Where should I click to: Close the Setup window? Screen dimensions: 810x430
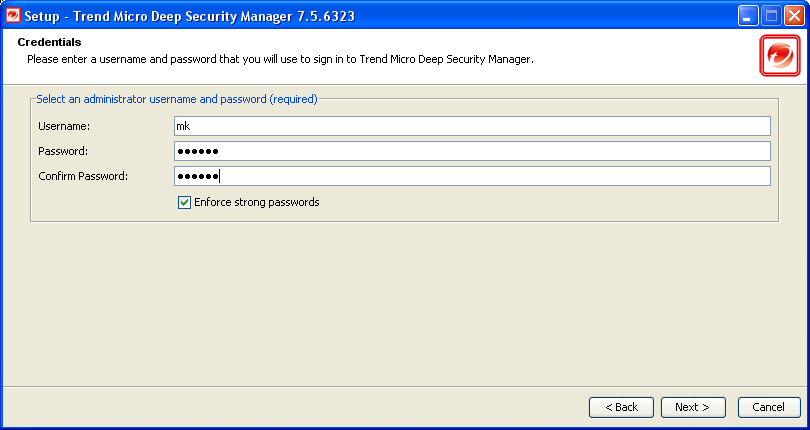[794, 16]
